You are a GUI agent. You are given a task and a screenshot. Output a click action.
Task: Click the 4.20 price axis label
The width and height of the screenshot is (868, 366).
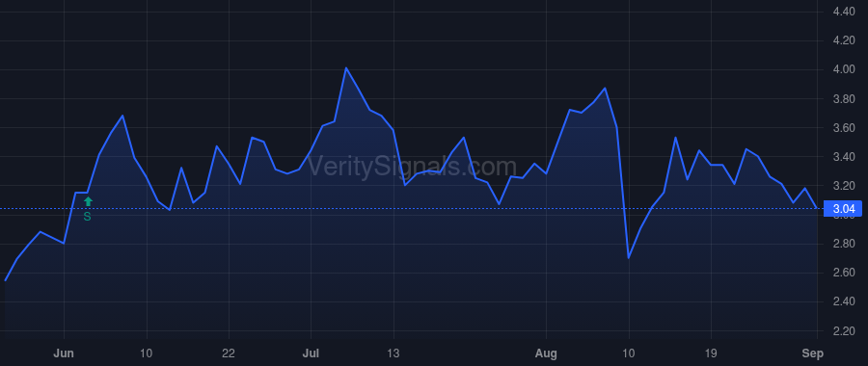click(x=844, y=40)
